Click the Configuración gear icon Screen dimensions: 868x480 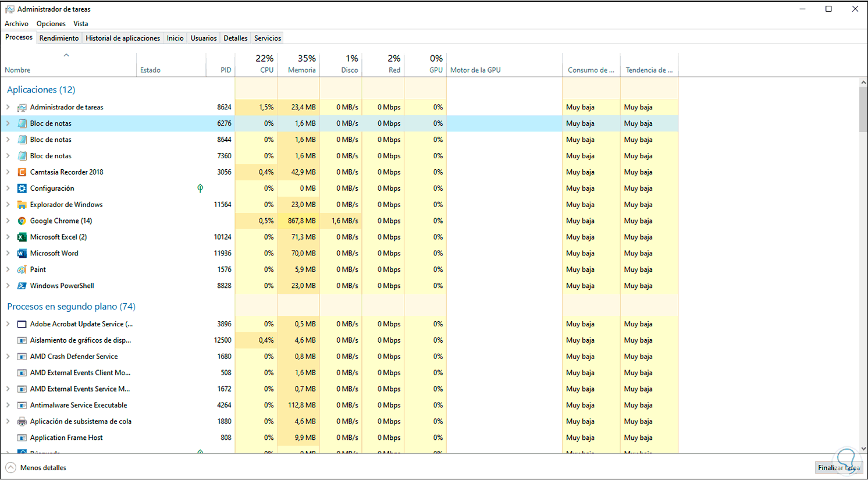point(22,189)
